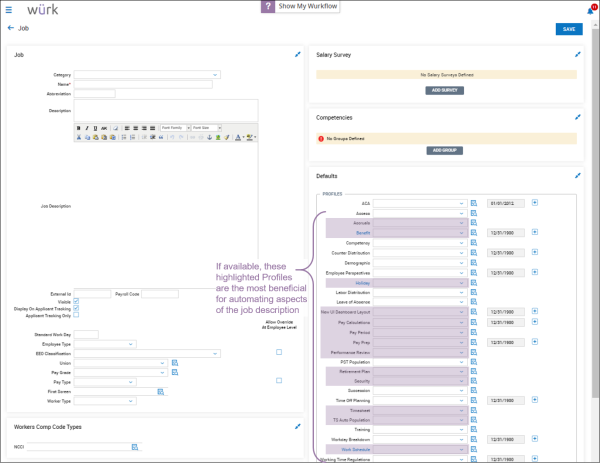Click the Benefit profile link

[x=363, y=233]
